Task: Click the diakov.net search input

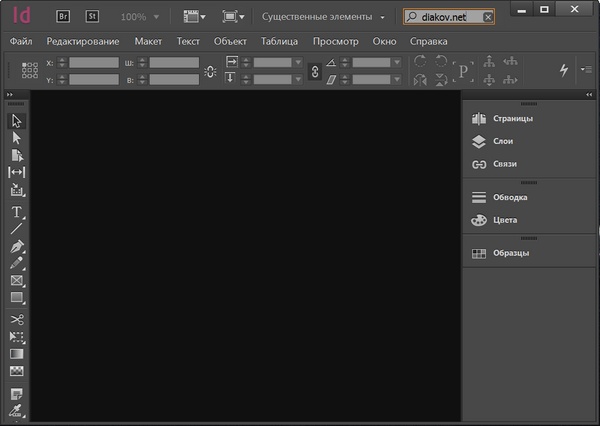Action: (448, 17)
